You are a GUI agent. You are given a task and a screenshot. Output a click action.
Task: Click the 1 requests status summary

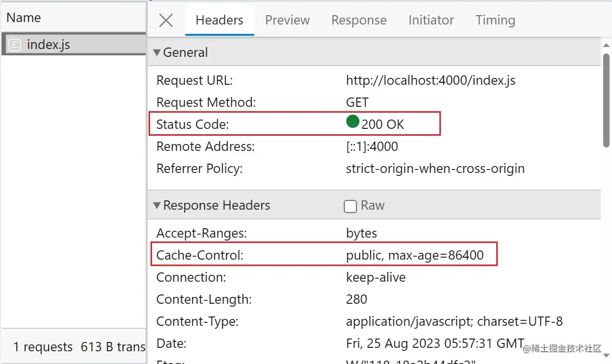tap(43, 347)
